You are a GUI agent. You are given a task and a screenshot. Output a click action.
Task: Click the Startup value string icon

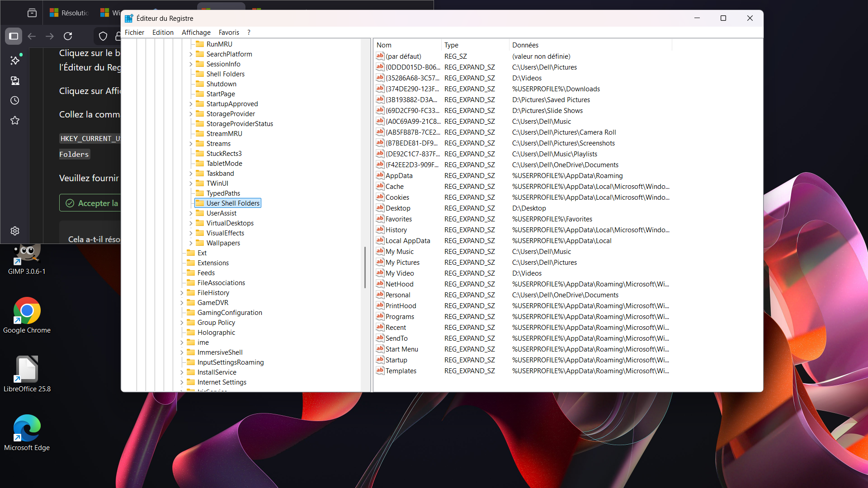pos(380,360)
